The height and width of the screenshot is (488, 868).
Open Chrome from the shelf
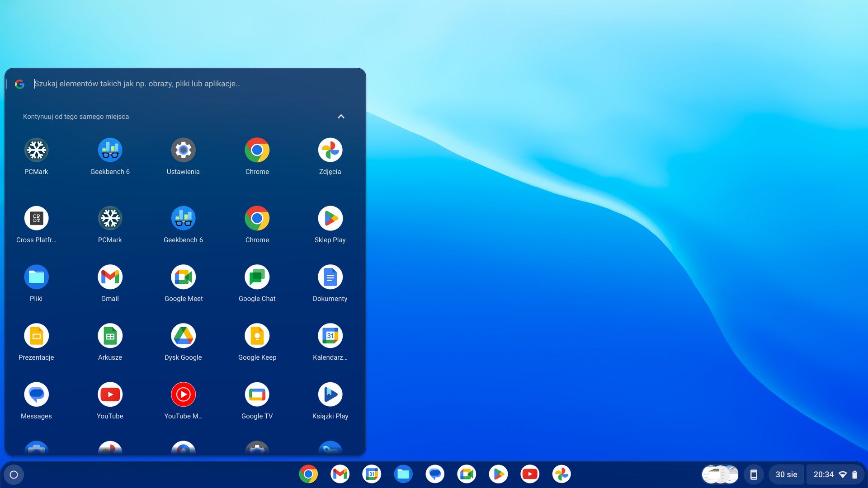308,474
